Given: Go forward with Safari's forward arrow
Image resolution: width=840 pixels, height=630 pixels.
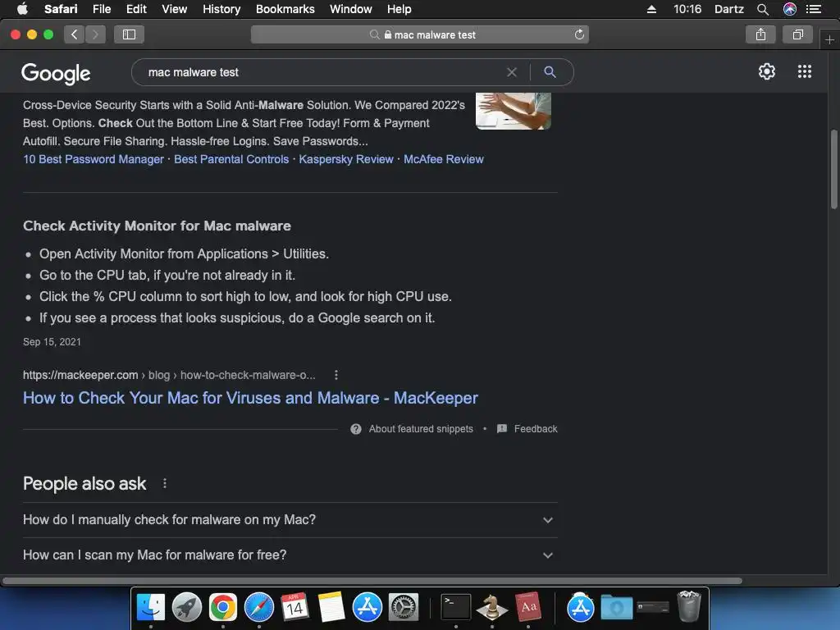Looking at the screenshot, I should pos(95,34).
